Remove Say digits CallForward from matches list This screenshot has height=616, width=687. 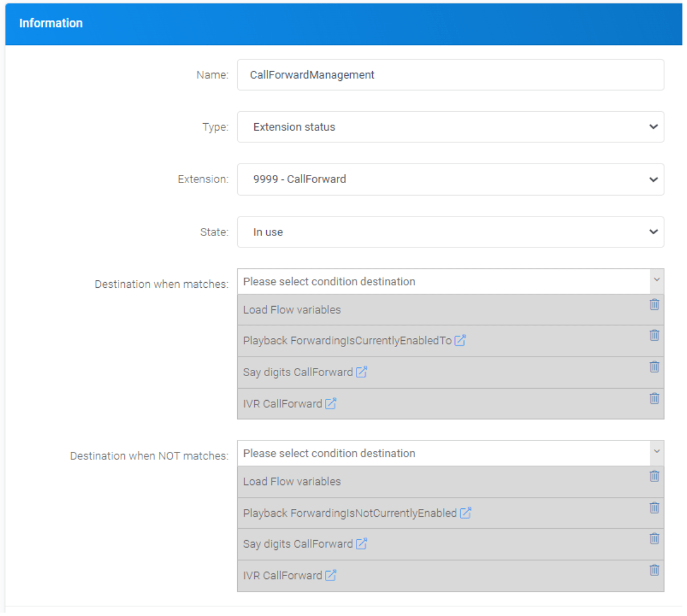tap(654, 366)
